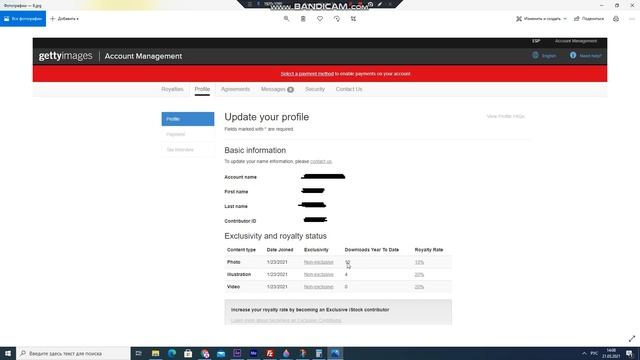Open the droplet icon app on taskbar
Screen dimensions: 640x360
tap(286, 353)
